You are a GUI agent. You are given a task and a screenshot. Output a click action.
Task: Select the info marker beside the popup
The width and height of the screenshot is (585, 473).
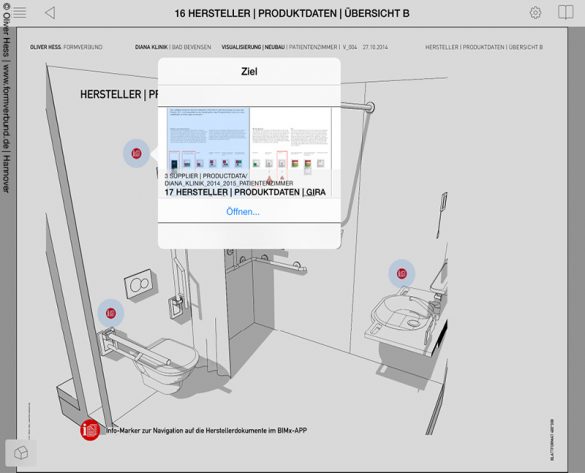point(136,153)
